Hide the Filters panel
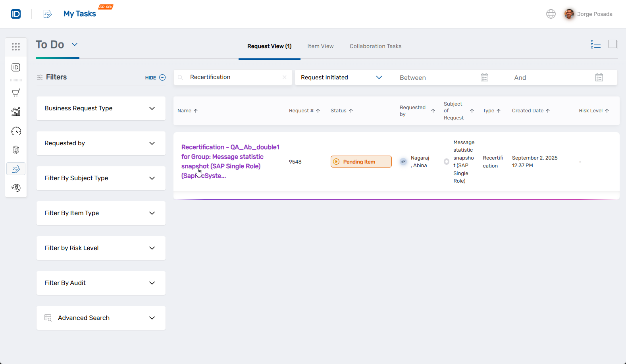The width and height of the screenshot is (626, 364). tap(155, 78)
